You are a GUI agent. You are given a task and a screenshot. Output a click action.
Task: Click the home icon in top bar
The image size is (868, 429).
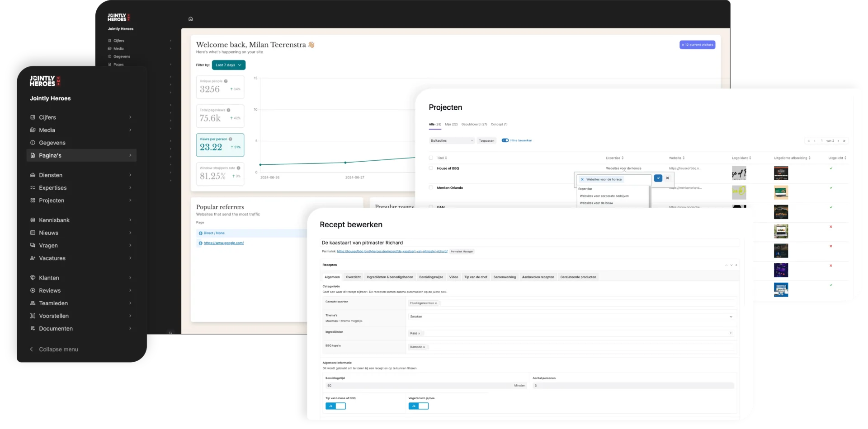pos(190,19)
